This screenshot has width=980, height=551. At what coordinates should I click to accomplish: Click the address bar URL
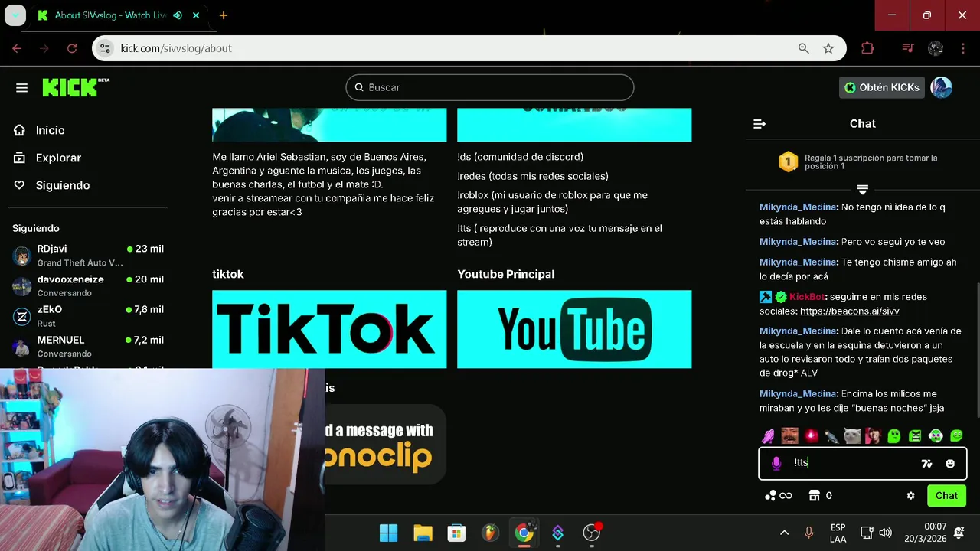tap(176, 48)
